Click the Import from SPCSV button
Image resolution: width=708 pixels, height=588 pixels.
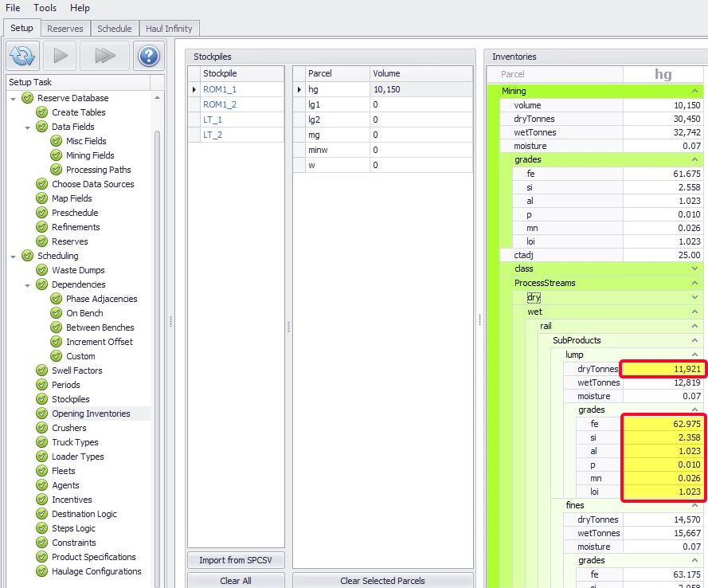(236, 560)
